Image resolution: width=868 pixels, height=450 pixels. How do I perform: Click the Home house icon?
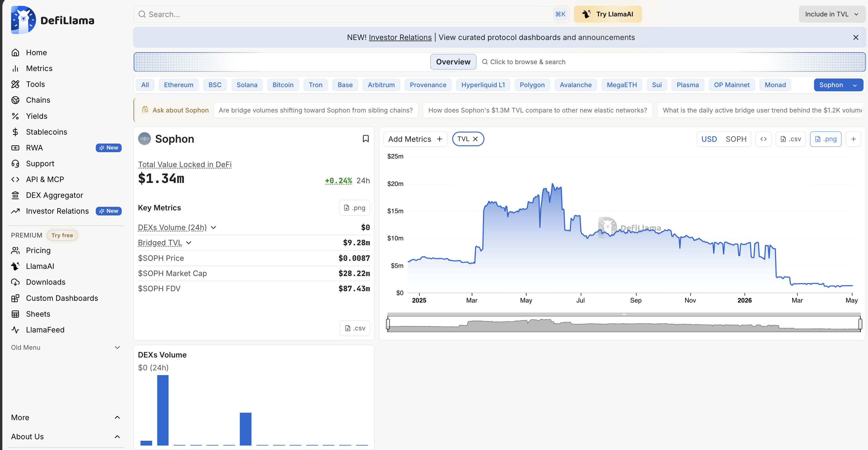pyautogui.click(x=15, y=53)
